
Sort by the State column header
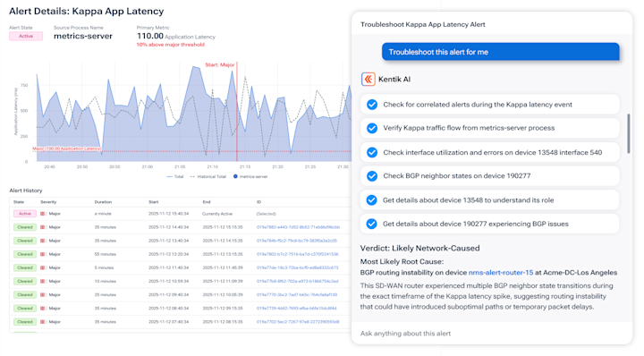(19, 202)
